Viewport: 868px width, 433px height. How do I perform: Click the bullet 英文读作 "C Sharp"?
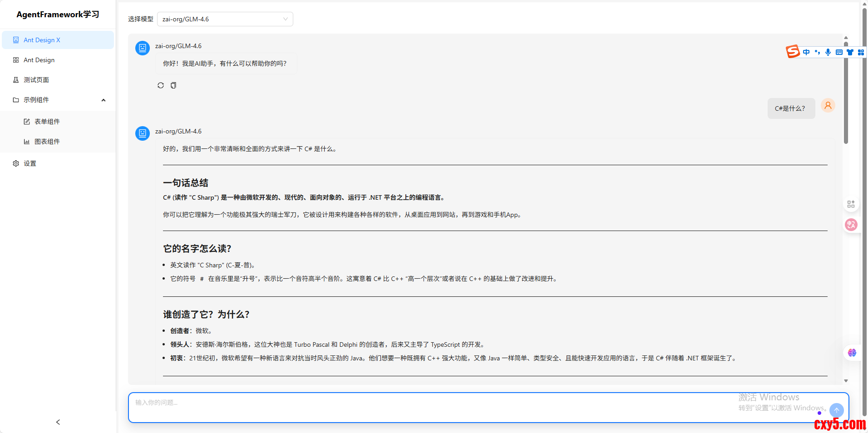213,265
